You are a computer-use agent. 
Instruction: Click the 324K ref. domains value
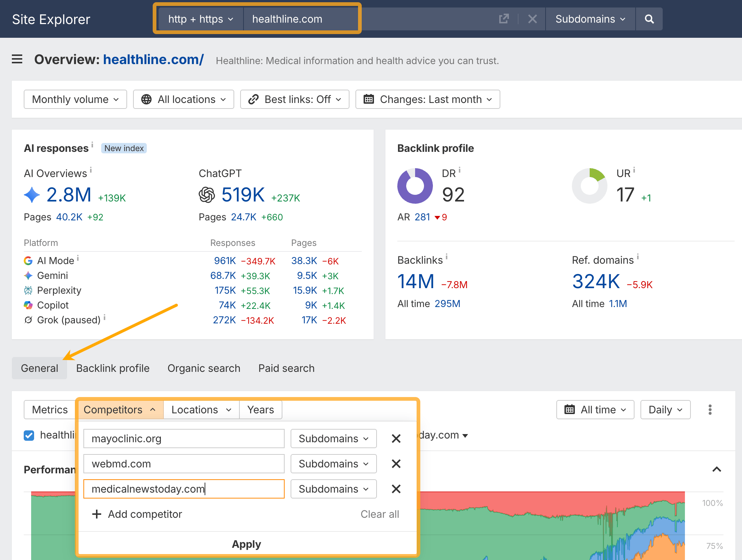pos(596,281)
